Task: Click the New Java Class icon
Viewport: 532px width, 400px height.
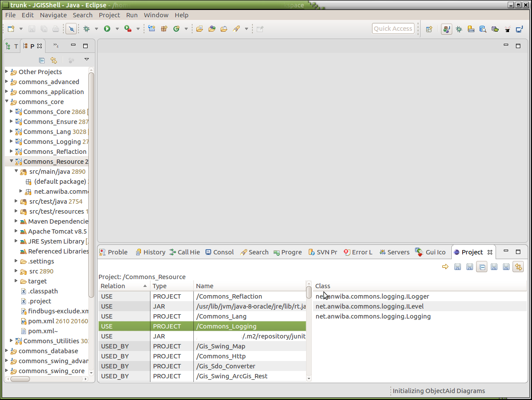Action: 176,29
